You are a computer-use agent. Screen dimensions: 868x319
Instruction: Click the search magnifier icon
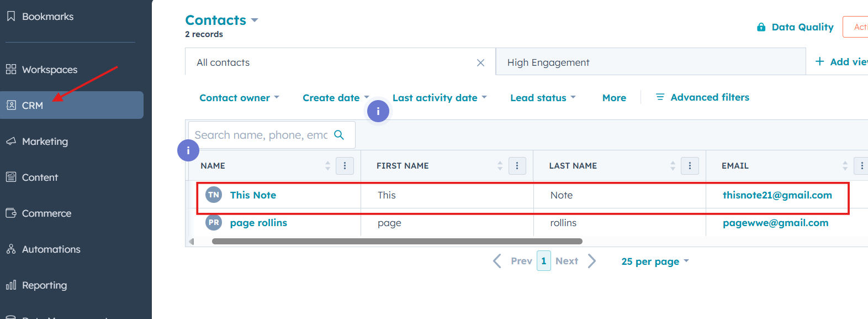339,135
